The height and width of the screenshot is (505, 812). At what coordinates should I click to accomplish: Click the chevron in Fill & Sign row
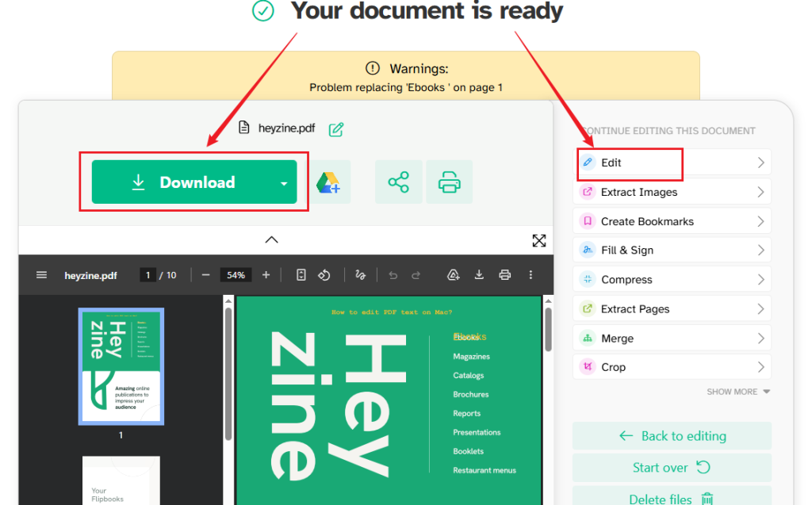click(x=760, y=251)
